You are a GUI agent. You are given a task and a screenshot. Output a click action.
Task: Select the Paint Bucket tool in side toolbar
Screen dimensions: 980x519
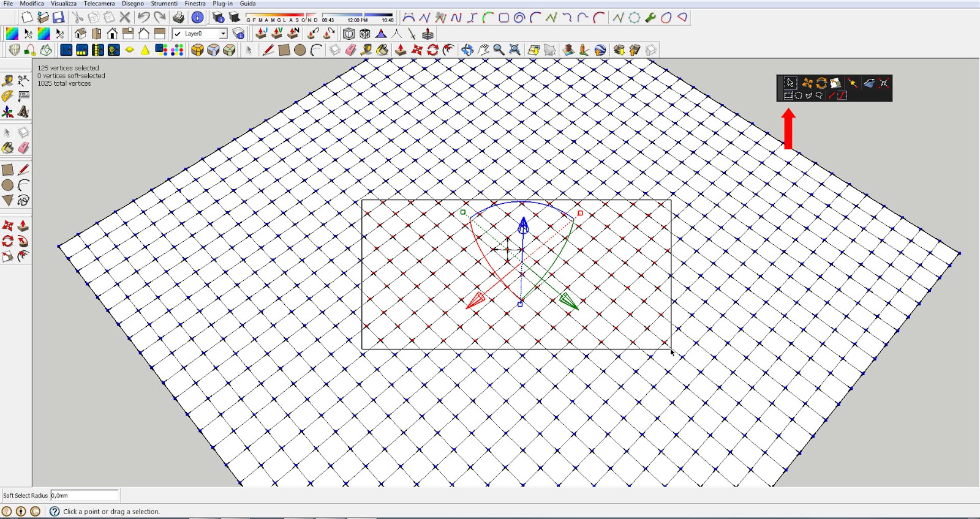[7, 148]
